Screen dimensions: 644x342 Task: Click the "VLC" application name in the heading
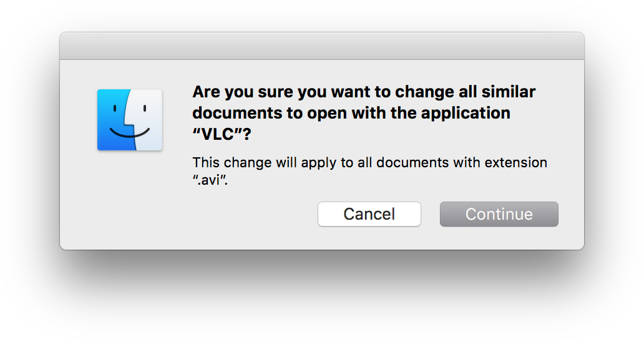tap(218, 134)
